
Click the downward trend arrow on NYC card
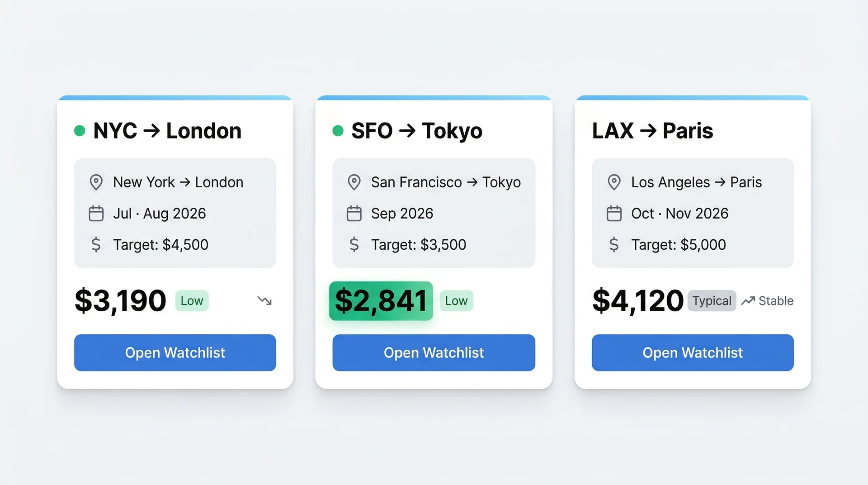(264, 300)
